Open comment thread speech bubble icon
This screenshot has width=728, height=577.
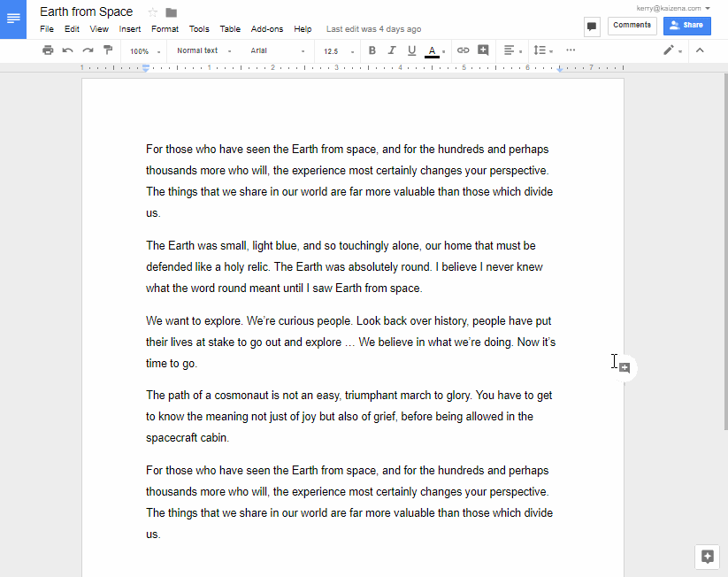(x=592, y=26)
